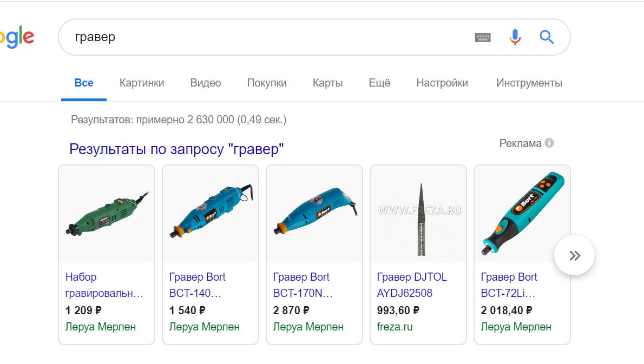
Task: Click Леруа Мерлен under the 2 018,40 ₽ item
Action: [516, 327]
